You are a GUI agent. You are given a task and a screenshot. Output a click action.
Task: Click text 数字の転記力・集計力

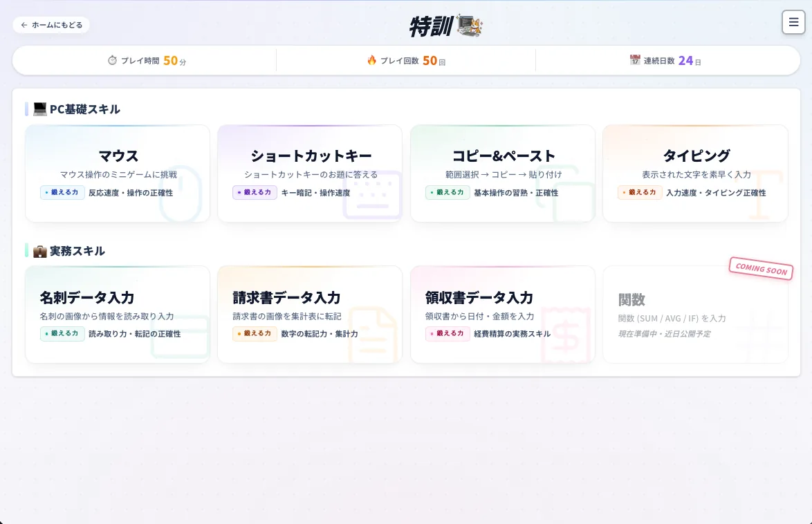[319, 334]
